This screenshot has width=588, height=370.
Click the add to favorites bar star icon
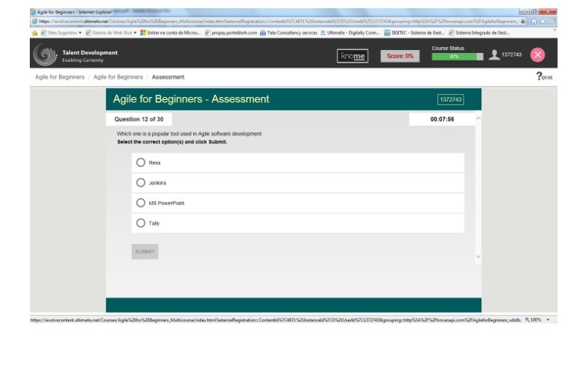click(x=35, y=33)
